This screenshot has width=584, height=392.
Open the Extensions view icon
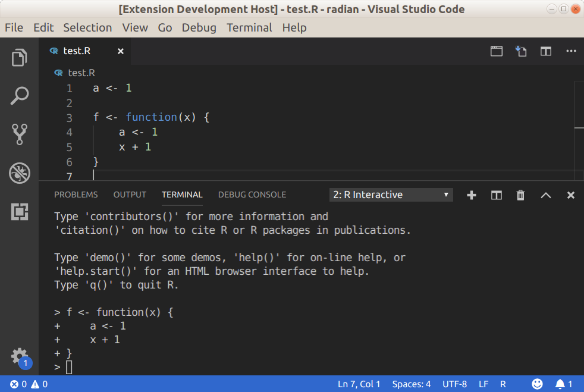pos(20,212)
